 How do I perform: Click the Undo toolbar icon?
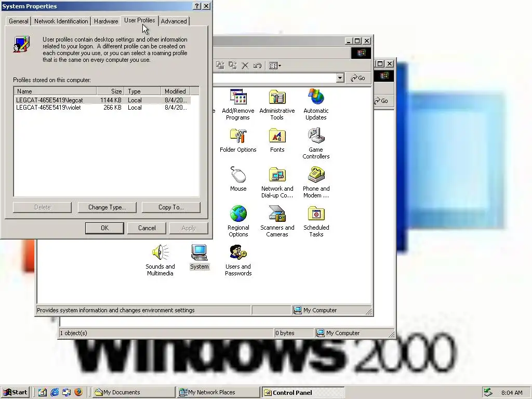pyautogui.click(x=257, y=65)
